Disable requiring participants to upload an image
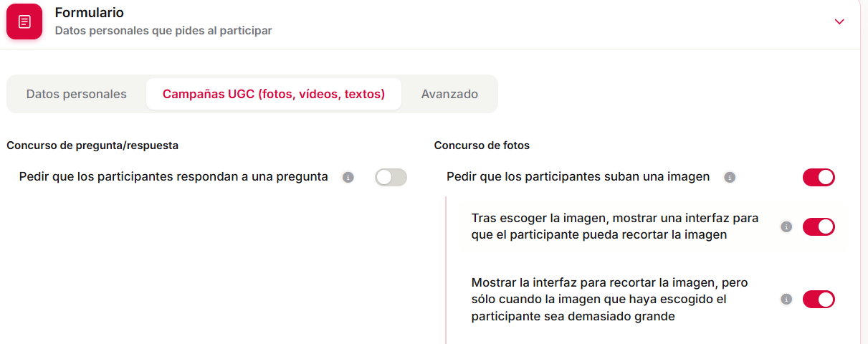 click(x=819, y=177)
